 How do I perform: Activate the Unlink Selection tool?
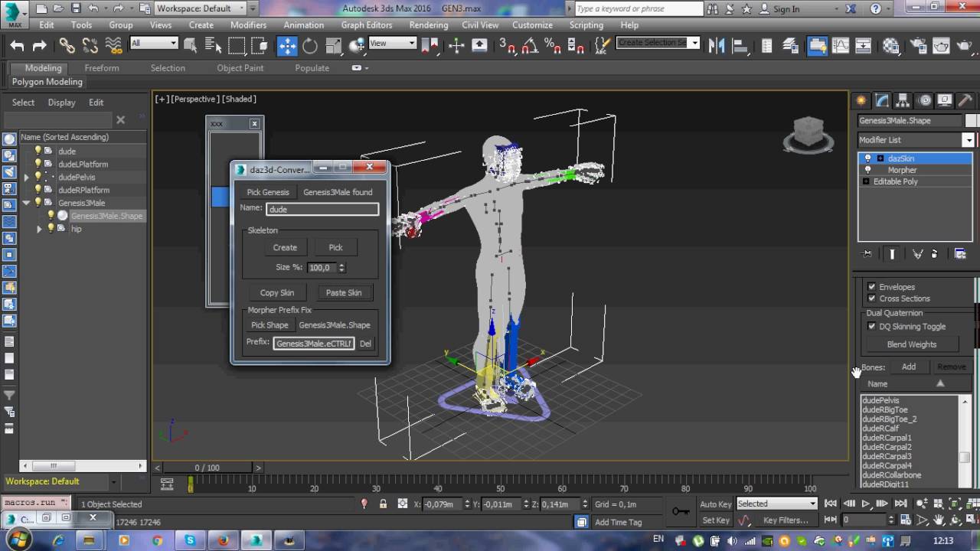[x=90, y=46]
